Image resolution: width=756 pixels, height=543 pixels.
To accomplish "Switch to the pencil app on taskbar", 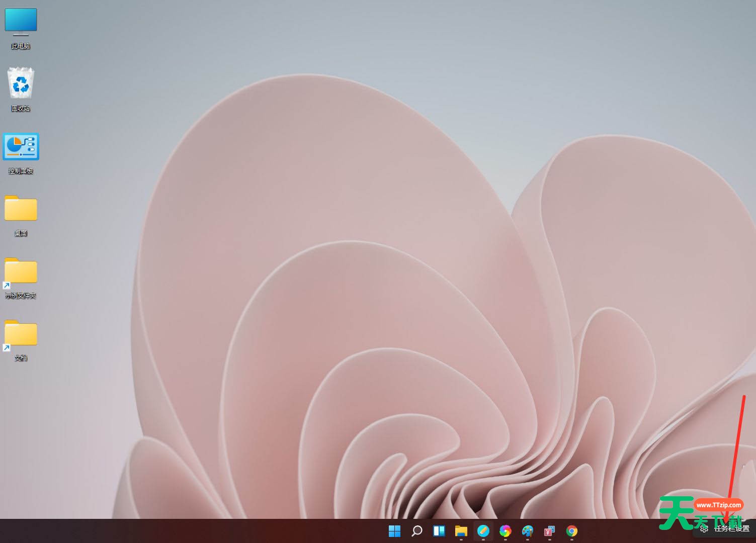I will (x=483, y=531).
